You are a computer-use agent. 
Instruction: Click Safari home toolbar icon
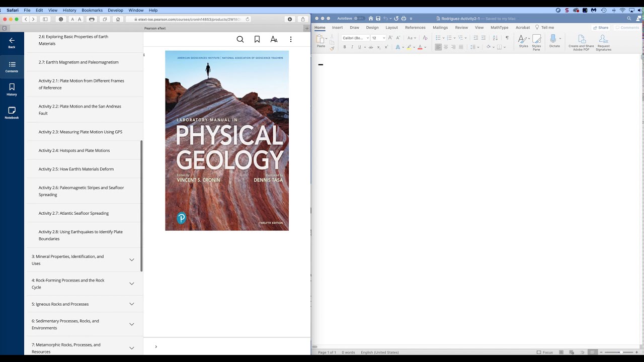coord(118,19)
